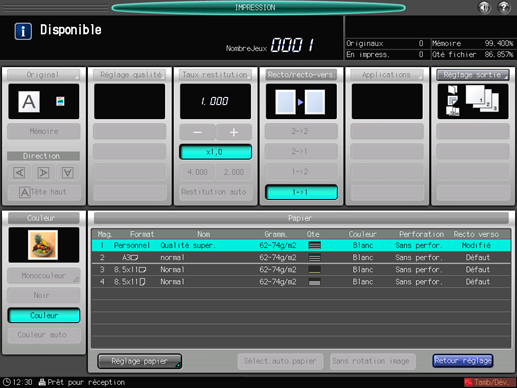Viewport: 517px width, 388px height.
Task: Select tray 4 8.5x11 portrait Normal row
Action: click(x=301, y=282)
